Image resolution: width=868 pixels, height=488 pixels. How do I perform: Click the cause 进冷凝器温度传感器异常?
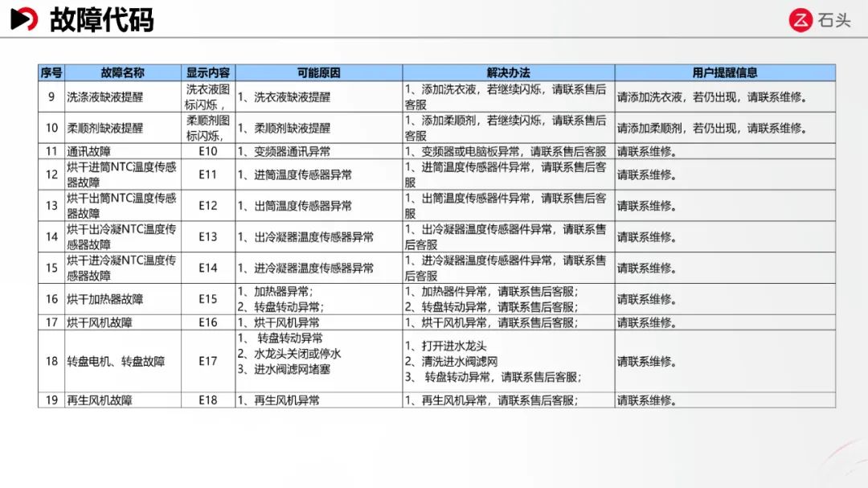coord(314,268)
